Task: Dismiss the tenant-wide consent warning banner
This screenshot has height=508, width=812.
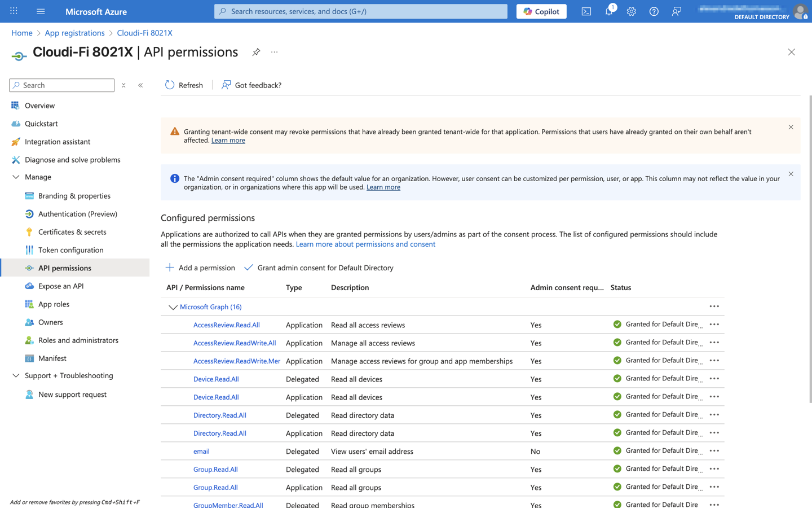Action: (791, 127)
